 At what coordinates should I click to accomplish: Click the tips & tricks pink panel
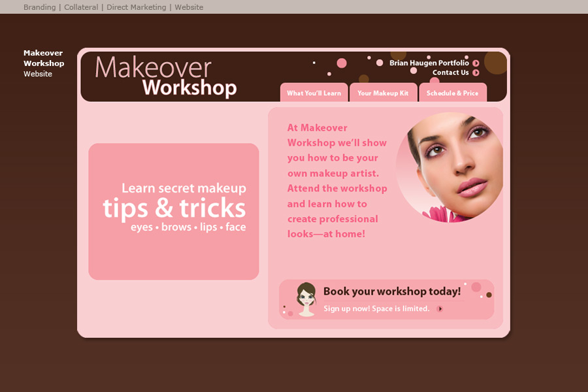click(x=174, y=211)
